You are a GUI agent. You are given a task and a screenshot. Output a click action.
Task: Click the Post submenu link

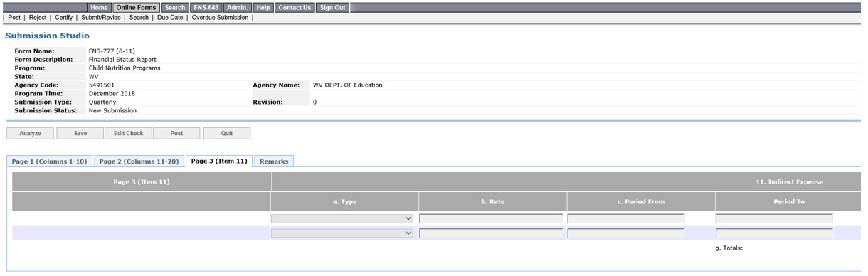(14, 18)
